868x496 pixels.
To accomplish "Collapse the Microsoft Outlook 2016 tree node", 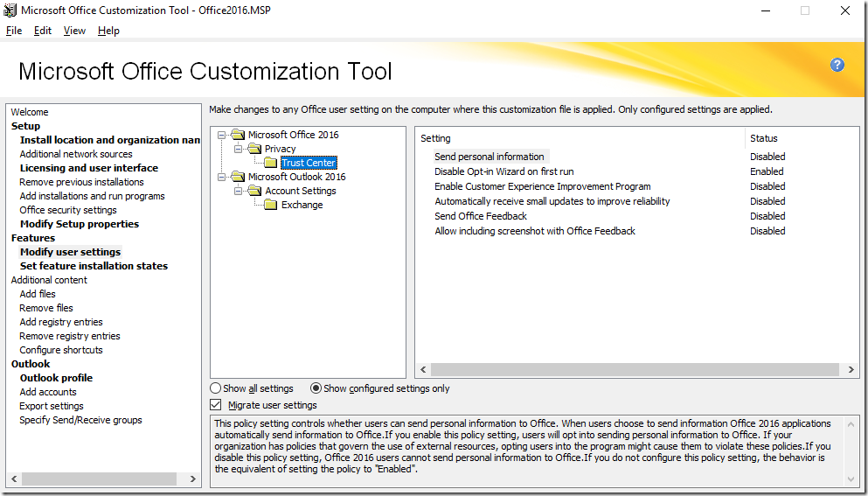I will coord(222,177).
